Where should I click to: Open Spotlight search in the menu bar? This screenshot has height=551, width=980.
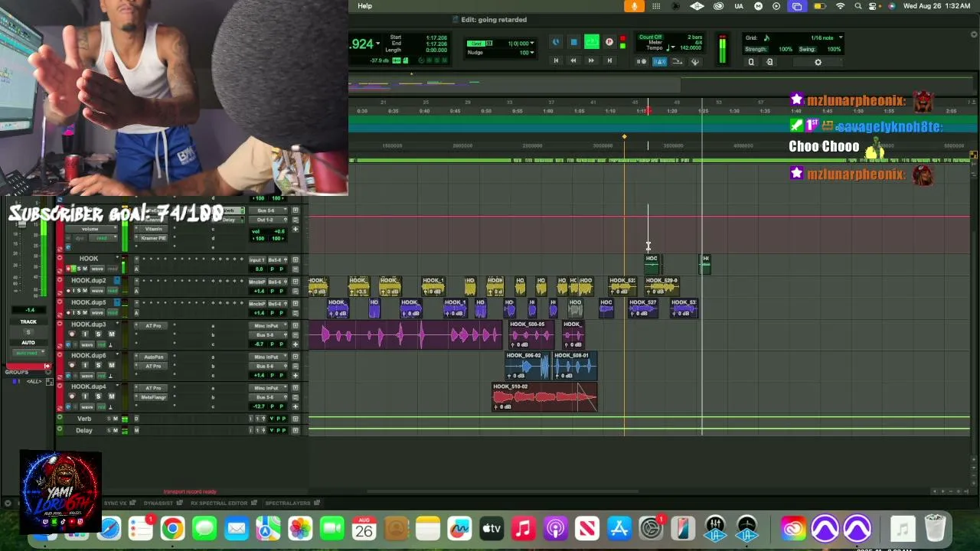click(857, 6)
